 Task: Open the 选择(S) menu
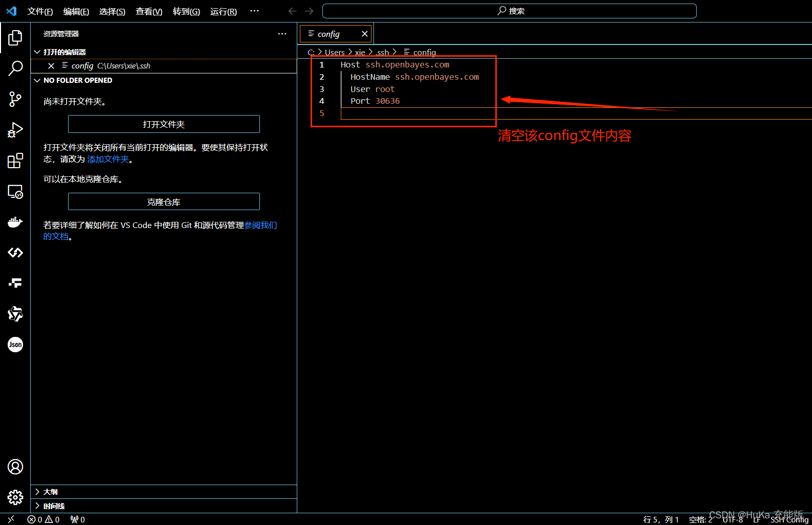click(x=113, y=11)
